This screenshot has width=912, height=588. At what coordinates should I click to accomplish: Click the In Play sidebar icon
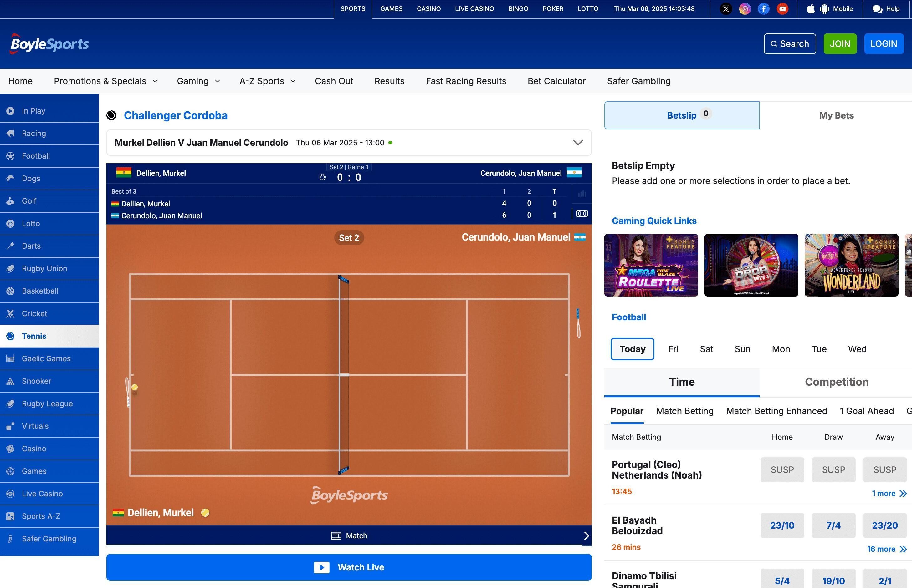10,111
